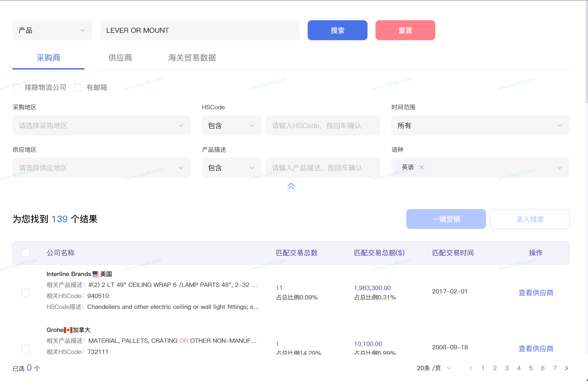Click the 匹配交易总额($) column header

(x=379, y=253)
